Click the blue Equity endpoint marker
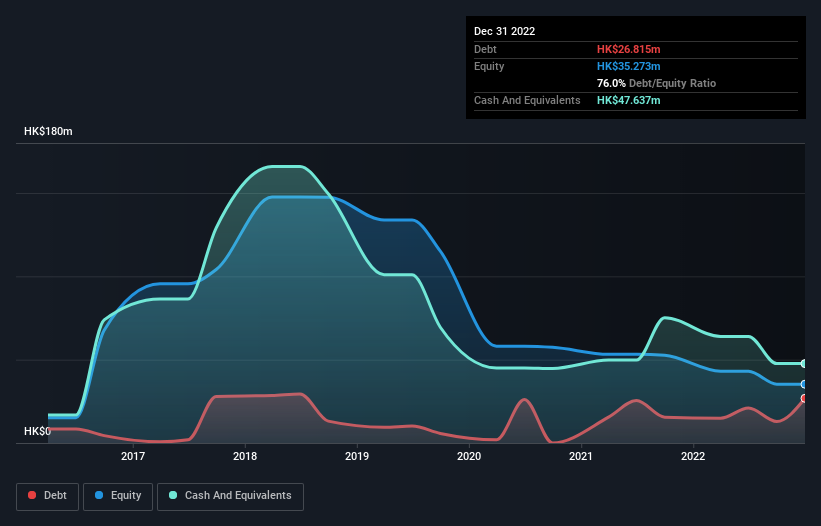Viewport: 821px width, 526px height. pyautogui.click(x=804, y=384)
